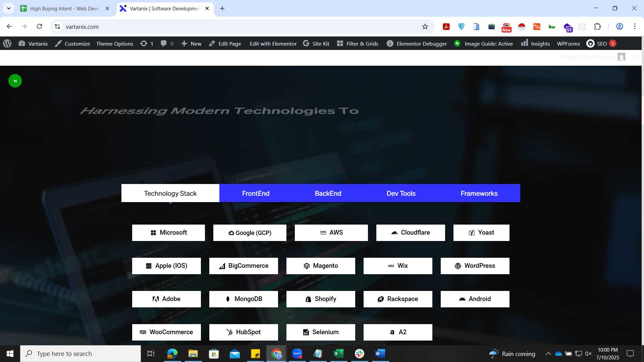Image resolution: width=644 pixels, height=362 pixels.
Task: Click the Android button
Action: pyautogui.click(x=475, y=299)
